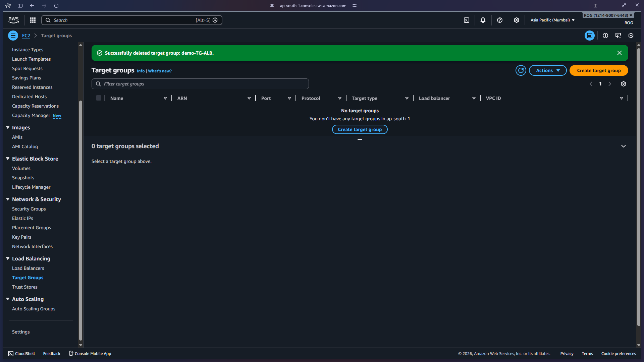Tick the select-all checkbox in table header

point(99,98)
